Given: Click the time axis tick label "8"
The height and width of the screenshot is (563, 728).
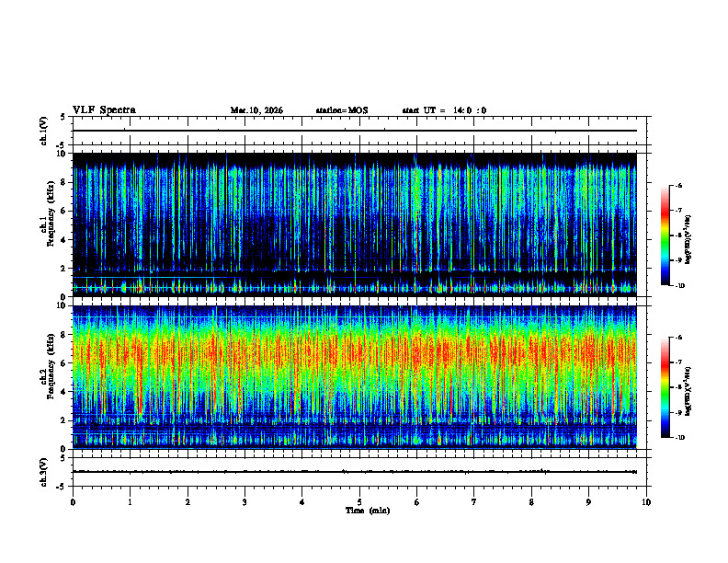Looking at the screenshot, I should click(531, 502).
